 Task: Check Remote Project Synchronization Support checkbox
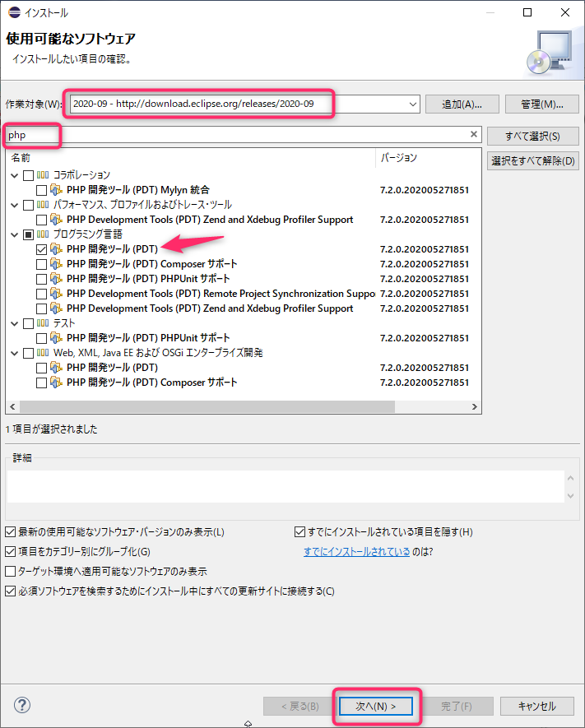pyautogui.click(x=41, y=294)
